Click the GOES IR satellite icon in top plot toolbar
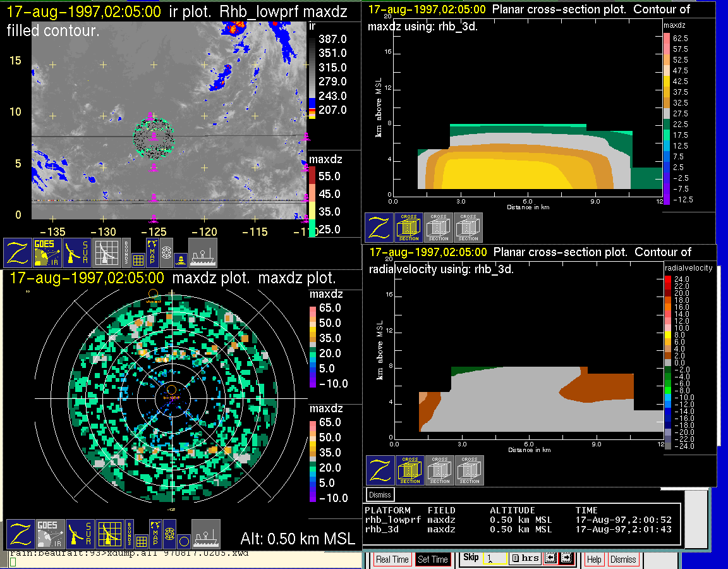Viewport: 728px width, 569px height. (x=48, y=252)
